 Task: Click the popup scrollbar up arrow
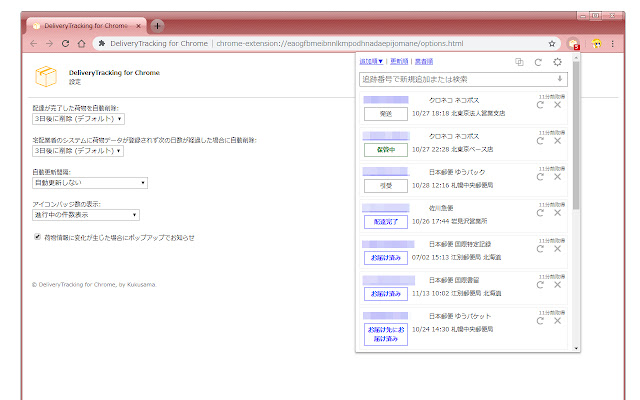pyautogui.click(x=576, y=58)
